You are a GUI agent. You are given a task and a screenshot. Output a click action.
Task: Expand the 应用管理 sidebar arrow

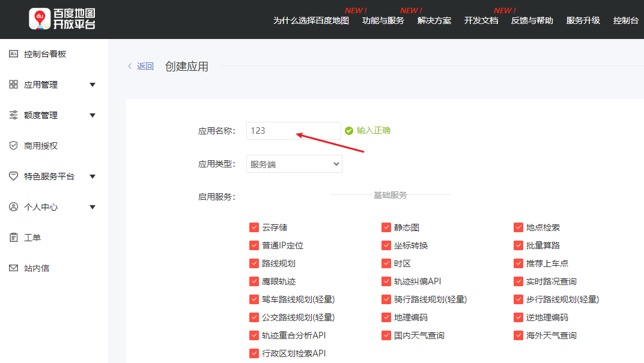pos(93,85)
